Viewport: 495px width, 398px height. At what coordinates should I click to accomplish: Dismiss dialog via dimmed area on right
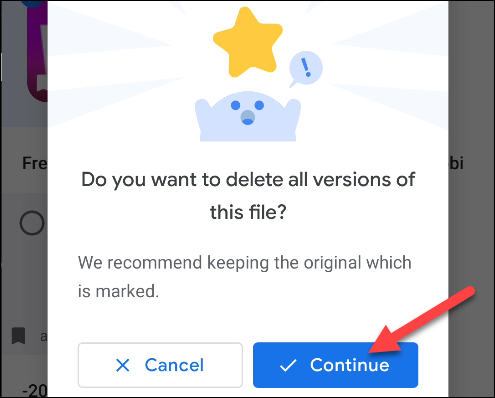[472, 233]
